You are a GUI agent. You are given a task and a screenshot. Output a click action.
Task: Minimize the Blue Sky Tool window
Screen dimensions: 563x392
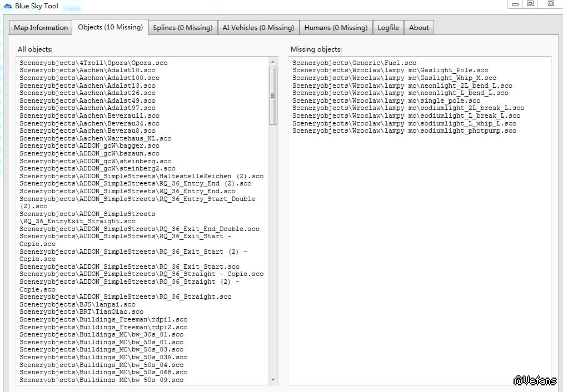pyautogui.click(x=515, y=4)
